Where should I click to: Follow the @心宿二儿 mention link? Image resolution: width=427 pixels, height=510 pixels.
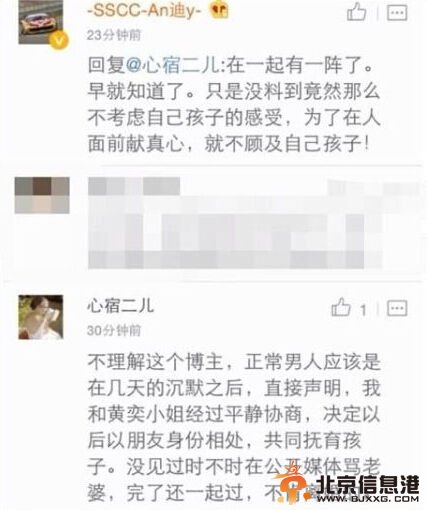(173, 64)
